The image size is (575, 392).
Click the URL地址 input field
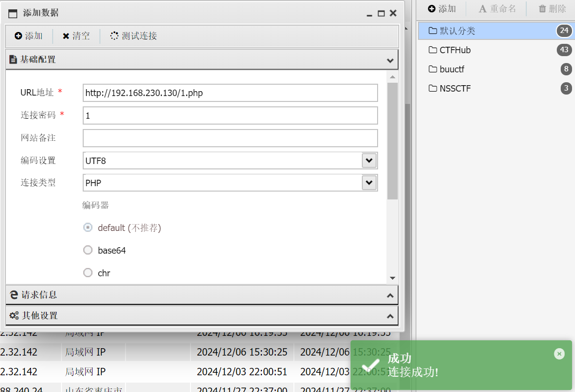pyautogui.click(x=230, y=93)
